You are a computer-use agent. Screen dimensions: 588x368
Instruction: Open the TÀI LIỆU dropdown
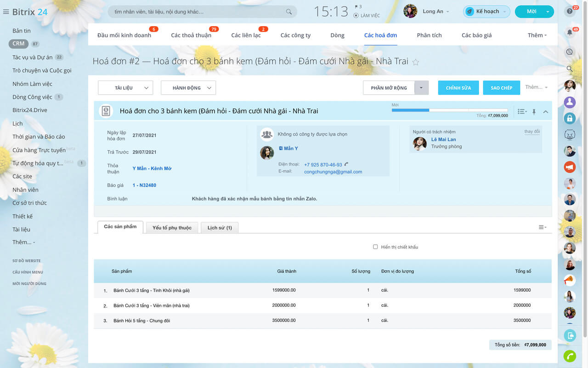click(x=125, y=88)
